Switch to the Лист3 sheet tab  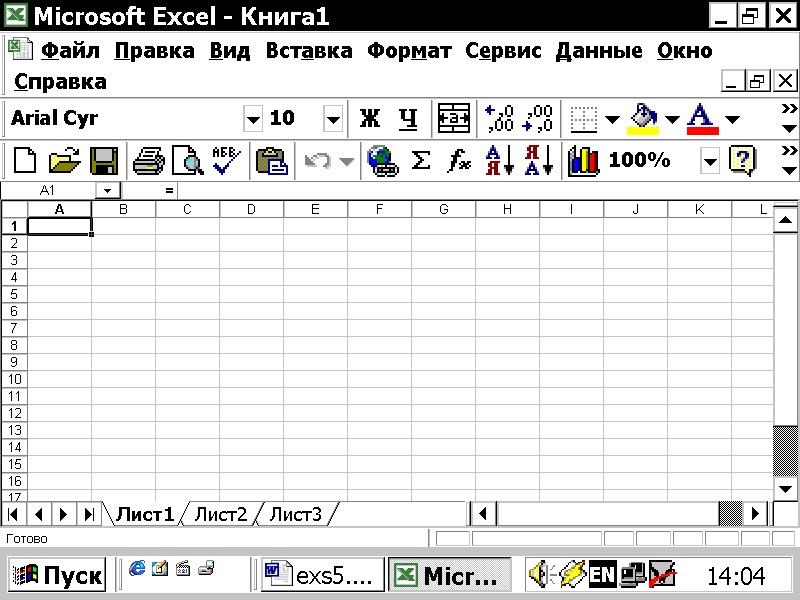point(296,514)
